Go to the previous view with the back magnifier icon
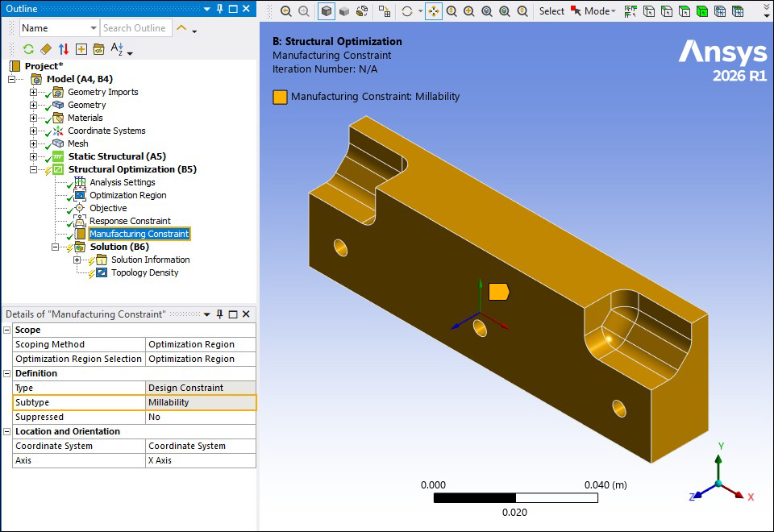774x532 pixels. [x=285, y=11]
